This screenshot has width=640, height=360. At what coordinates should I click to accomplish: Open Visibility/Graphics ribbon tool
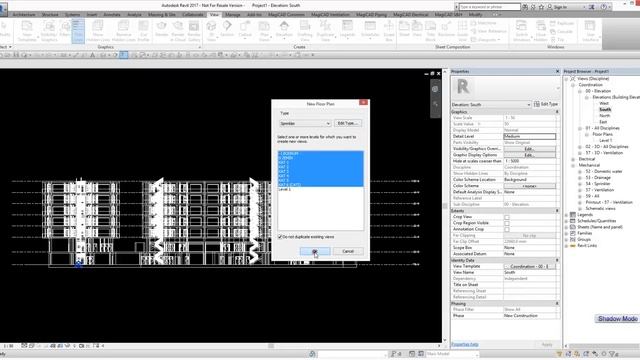(49, 31)
